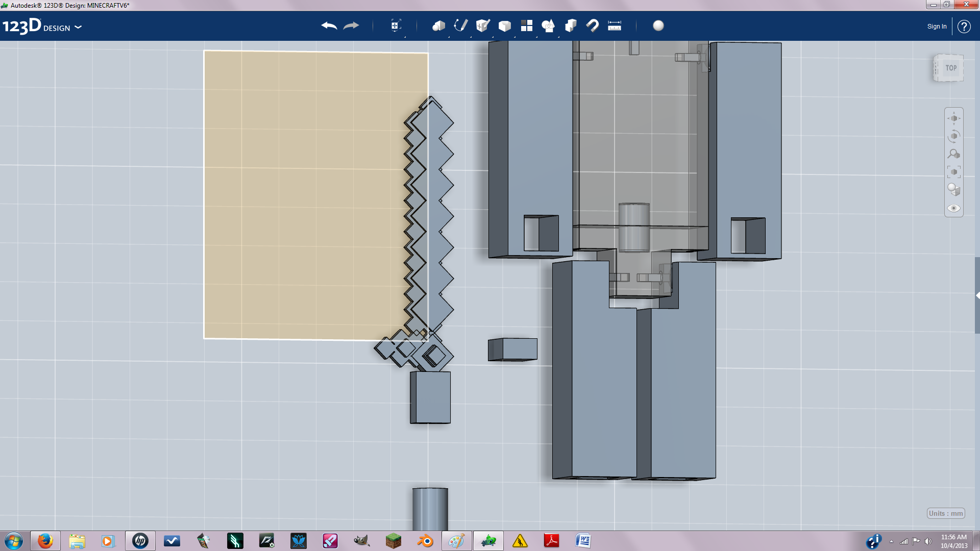
Task: Open Firefox from the taskbar
Action: [45, 541]
